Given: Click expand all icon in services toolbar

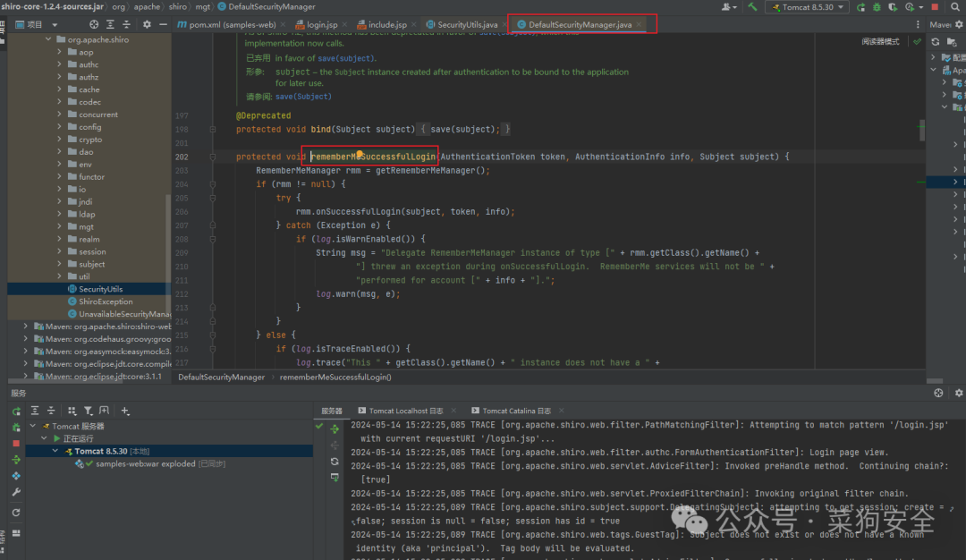Looking at the screenshot, I should (35, 411).
